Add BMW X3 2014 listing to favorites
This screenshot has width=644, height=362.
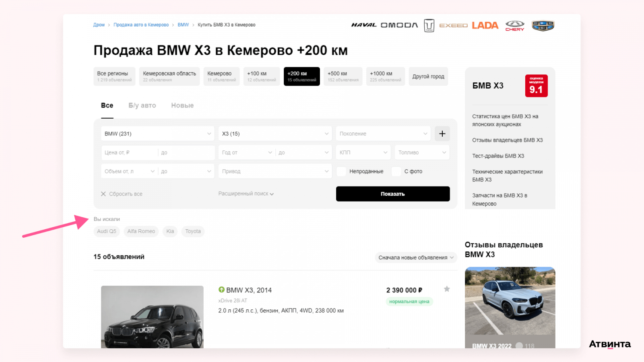click(447, 289)
